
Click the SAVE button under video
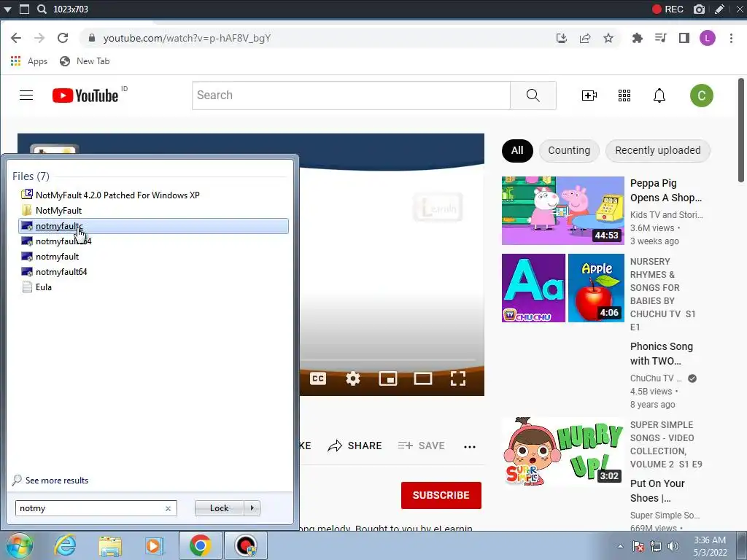pyautogui.click(x=422, y=446)
